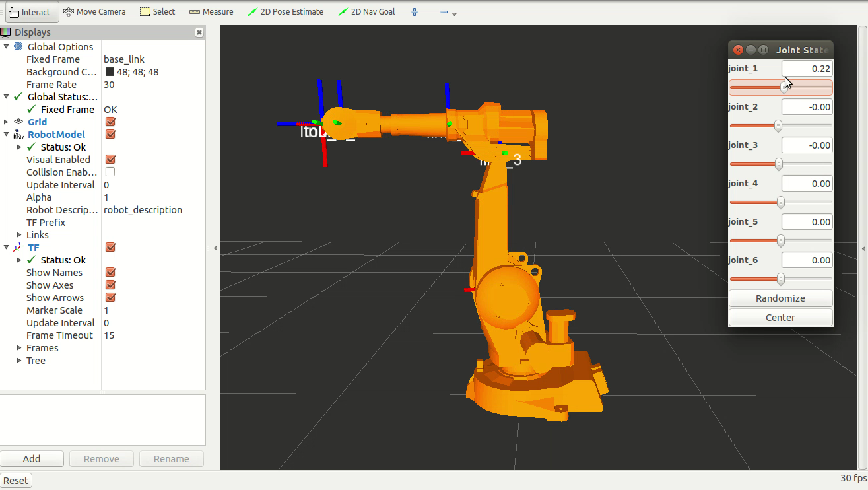Viewport: 868px width, 490px height.
Task: Expand the Links tree item
Action: [20, 235]
